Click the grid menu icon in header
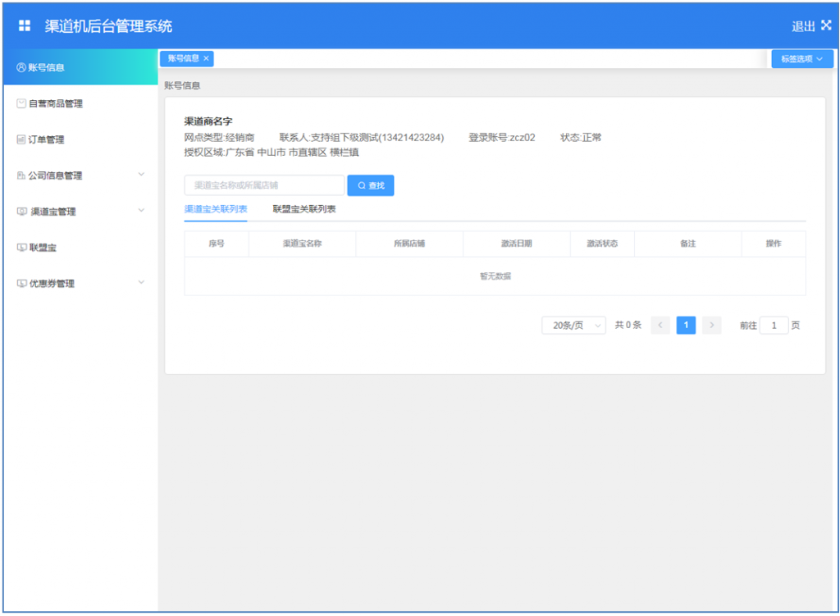 click(x=24, y=25)
